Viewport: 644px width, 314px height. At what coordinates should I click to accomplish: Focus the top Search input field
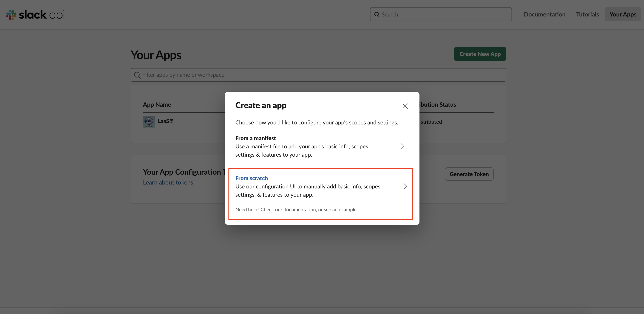click(x=441, y=14)
